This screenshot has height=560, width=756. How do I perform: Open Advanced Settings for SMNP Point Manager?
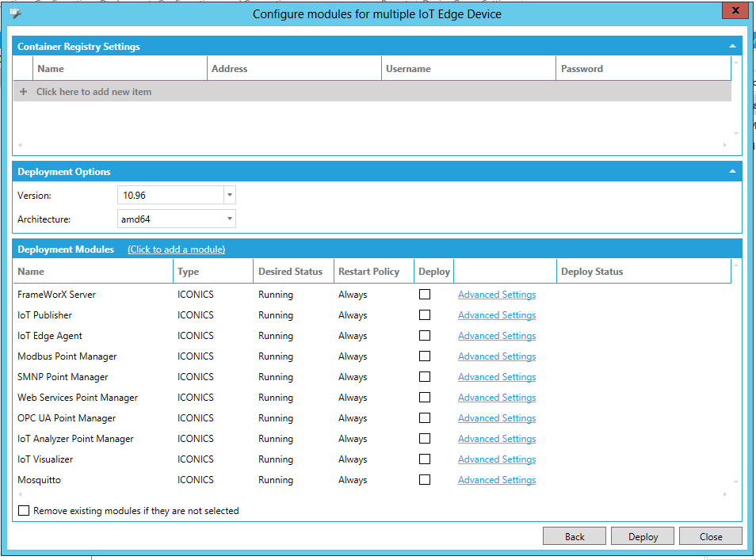497,377
